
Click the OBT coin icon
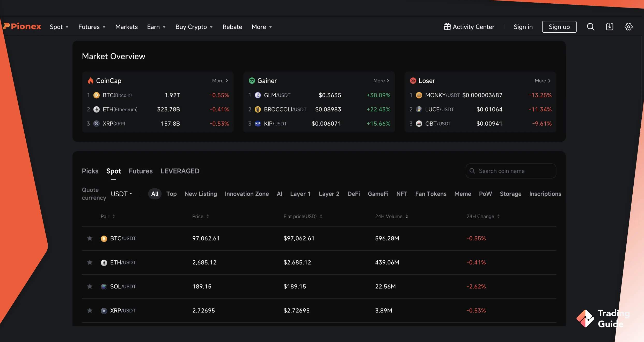[419, 124]
